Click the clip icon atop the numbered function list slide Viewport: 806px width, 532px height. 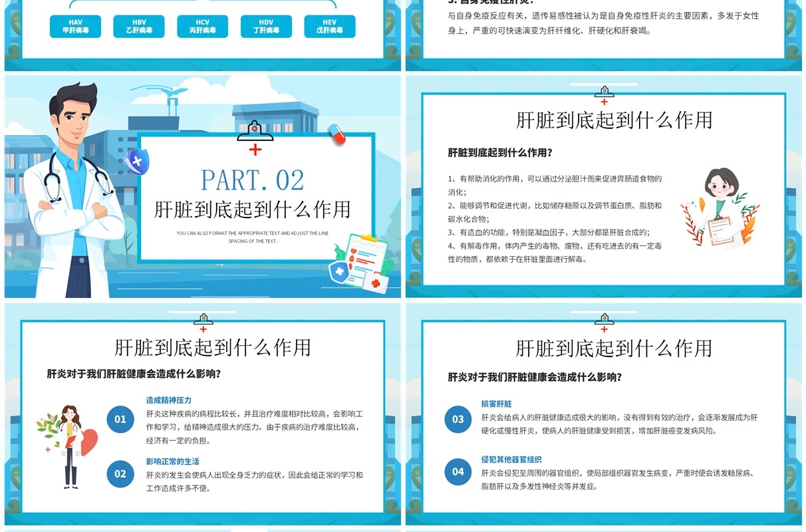604,92
